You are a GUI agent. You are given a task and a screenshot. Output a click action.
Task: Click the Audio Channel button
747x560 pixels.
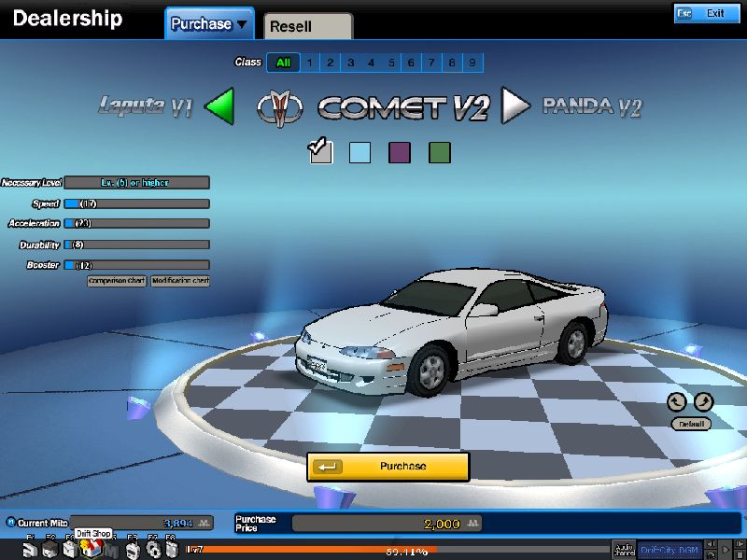[x=624, y=550]
